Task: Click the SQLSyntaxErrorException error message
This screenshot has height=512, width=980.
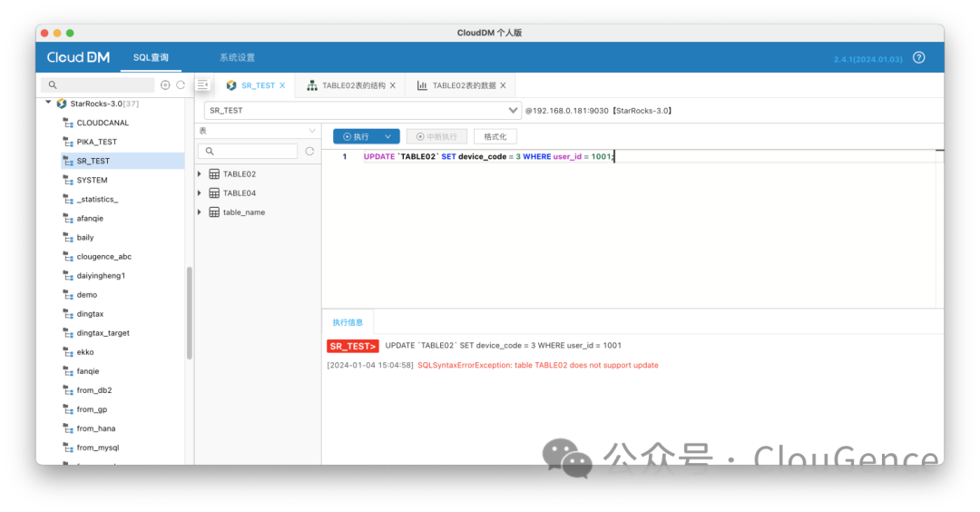Action: [537, 365]
